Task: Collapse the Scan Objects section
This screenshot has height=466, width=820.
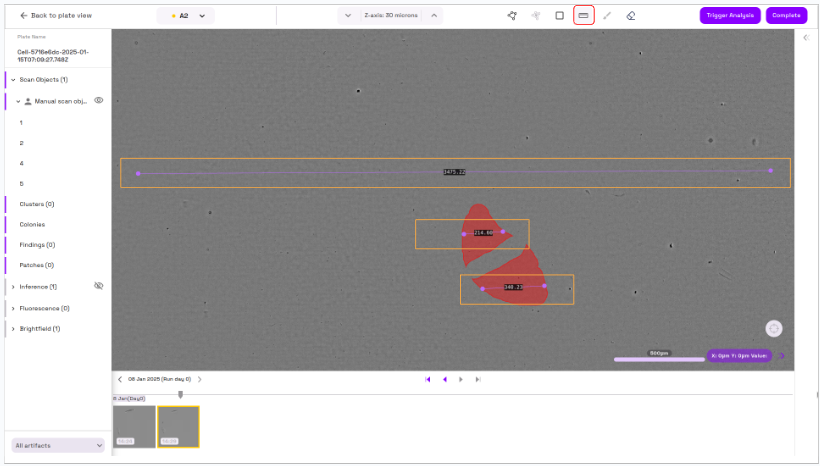Action: pos(13,79)
